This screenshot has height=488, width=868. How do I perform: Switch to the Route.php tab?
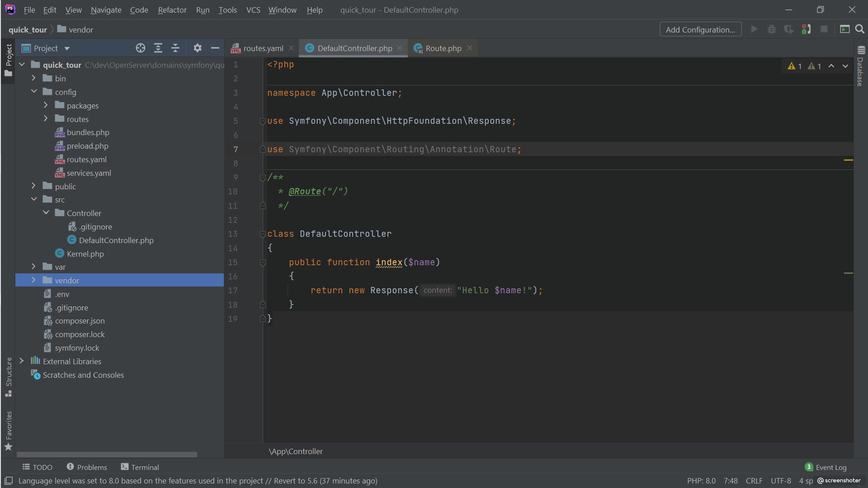pyautogui.click(x=443, y=48)
